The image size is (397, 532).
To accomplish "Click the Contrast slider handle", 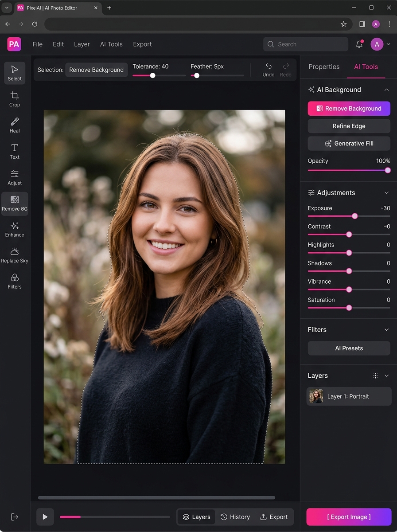I will pos(349,235).
